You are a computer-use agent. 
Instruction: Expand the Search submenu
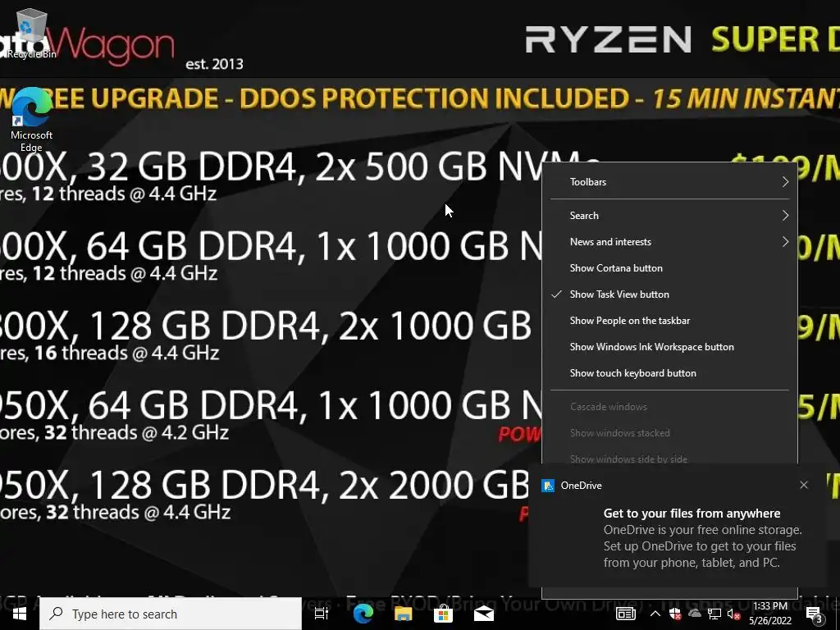point(669,216)
